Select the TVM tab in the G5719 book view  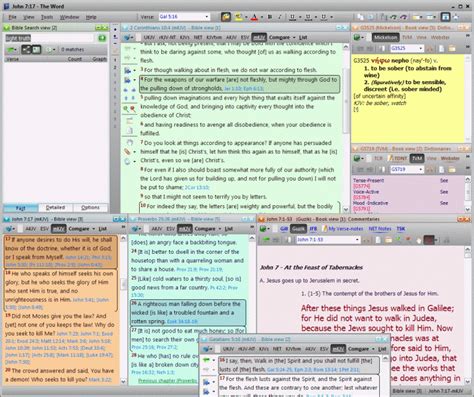tap(417, 158)
